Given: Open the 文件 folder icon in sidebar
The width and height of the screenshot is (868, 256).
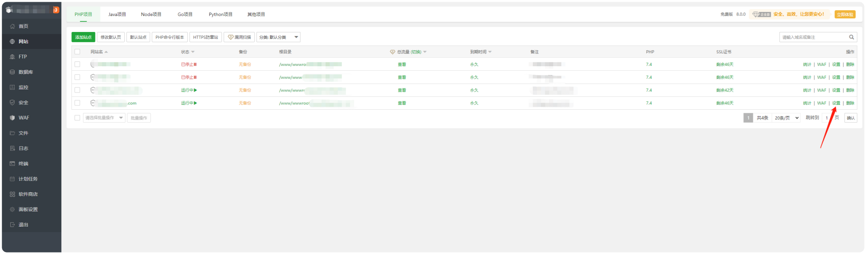Looking at the screenshot, I should coord(12,133).
